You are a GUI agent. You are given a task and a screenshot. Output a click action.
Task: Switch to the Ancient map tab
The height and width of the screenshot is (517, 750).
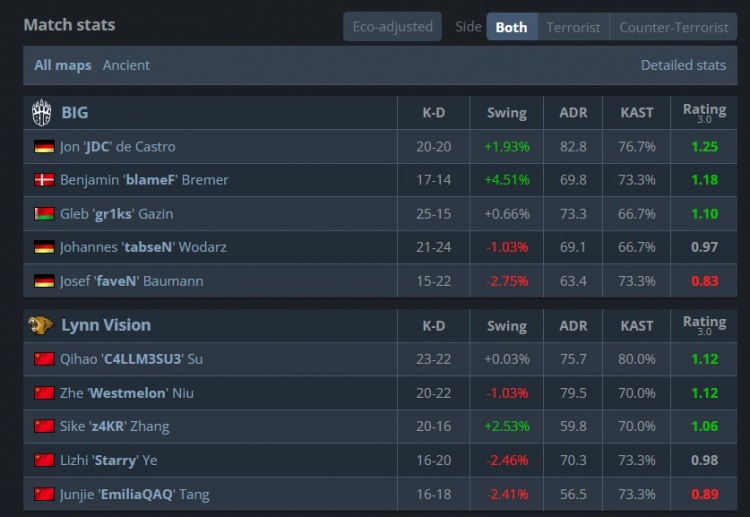pyautogui.click(x=126, y=65)
